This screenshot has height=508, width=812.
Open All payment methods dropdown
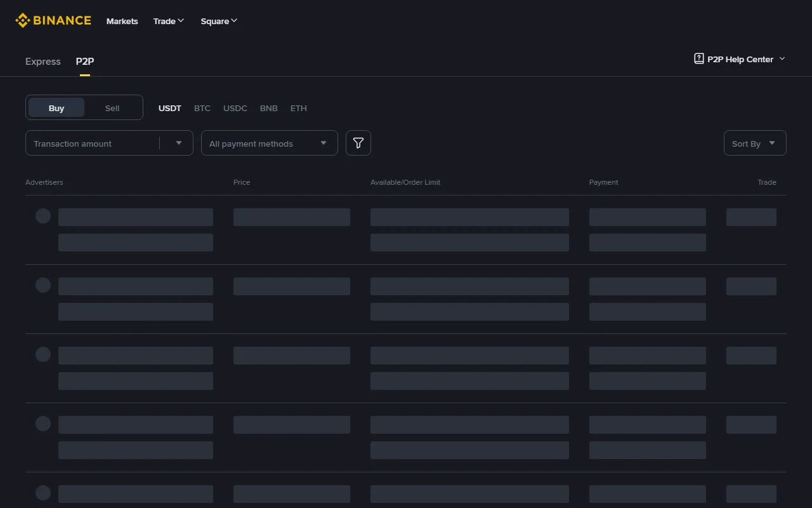[x=270, y=144]
